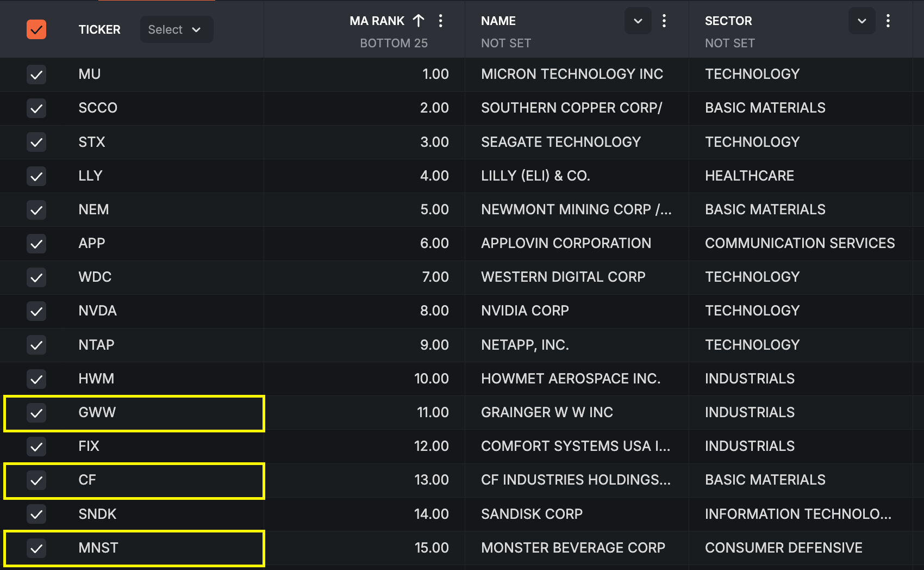Click the NAME column header
This screenshot has height=570, width=924.
point(498,21)
